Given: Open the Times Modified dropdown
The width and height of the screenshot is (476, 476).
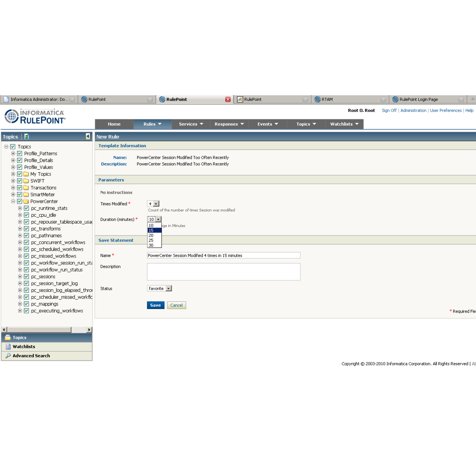Looking at the screenshot, I should [x=153, y=204].
